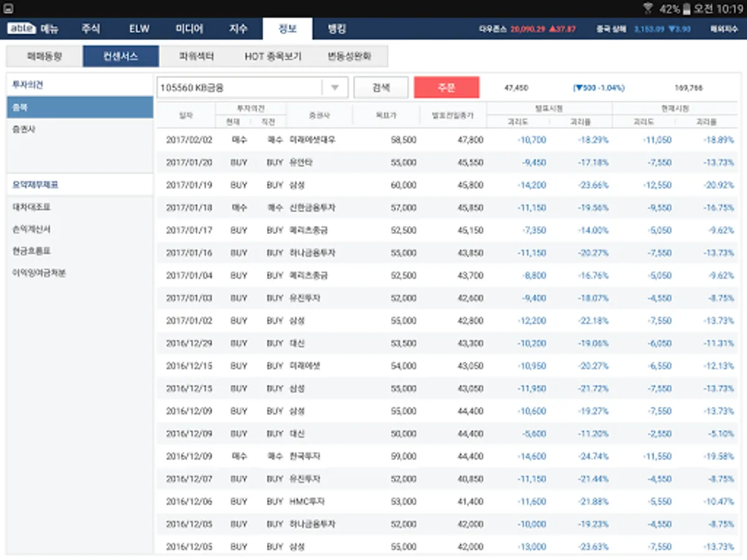Open the 파워섹터 sub-tab
This screenshot has width=747, height=560.
(x=196, y=56)
